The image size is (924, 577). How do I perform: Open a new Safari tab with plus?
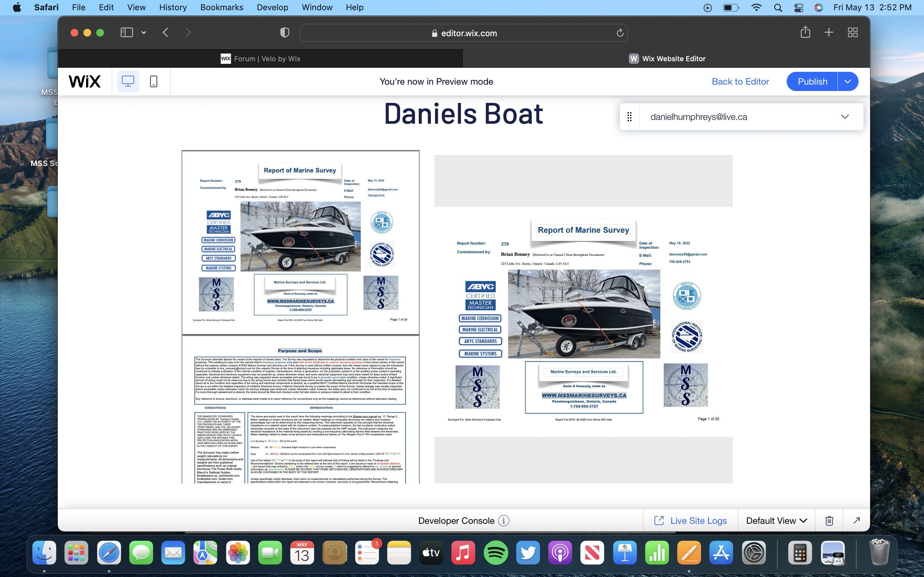(x=828, y=32)
